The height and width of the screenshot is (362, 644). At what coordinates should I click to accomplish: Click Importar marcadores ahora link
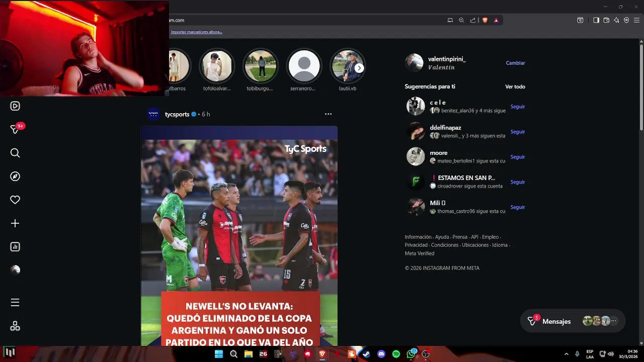click(196, 32)
